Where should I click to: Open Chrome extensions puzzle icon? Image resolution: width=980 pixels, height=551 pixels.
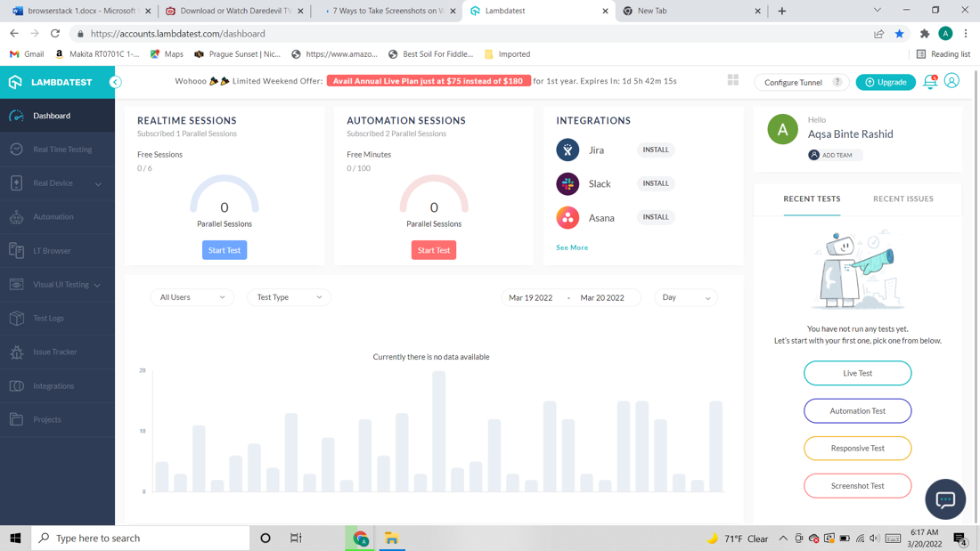pos(925,34)
